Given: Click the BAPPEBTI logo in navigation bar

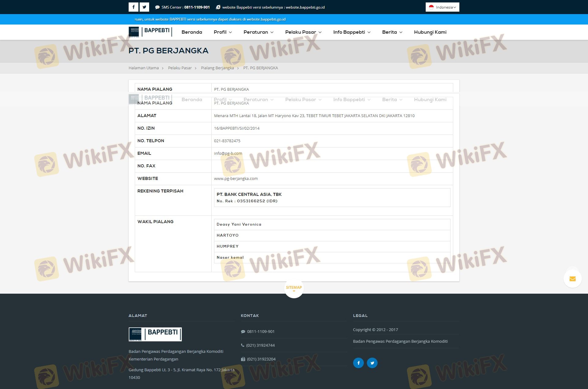Looking at the screenshot, I should 150,32.
